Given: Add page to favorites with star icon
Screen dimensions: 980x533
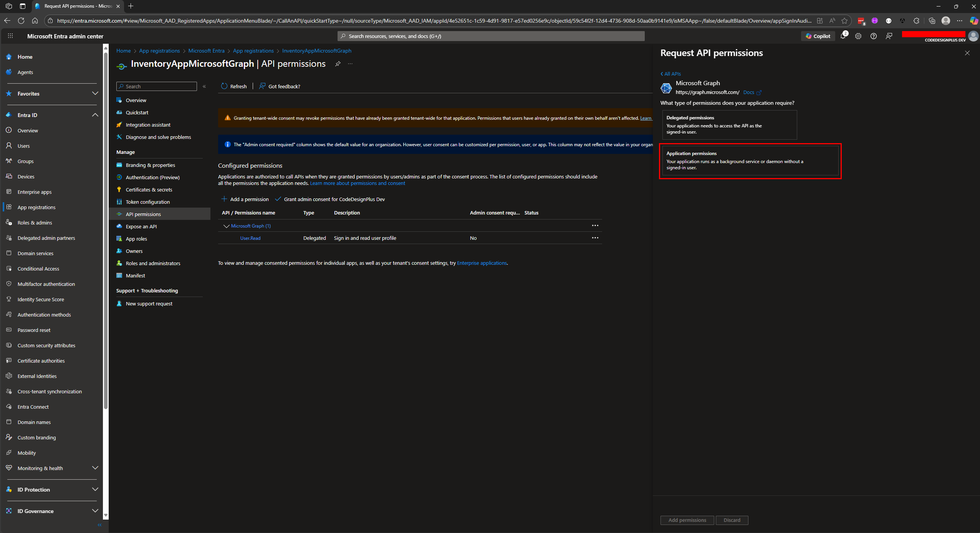Looking at the screenshot, I should pos(844,21).
